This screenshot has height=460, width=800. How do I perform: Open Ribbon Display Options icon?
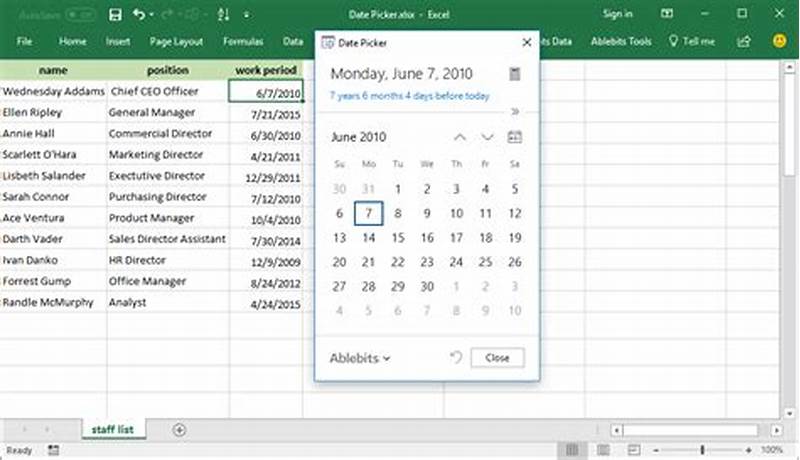667,14
